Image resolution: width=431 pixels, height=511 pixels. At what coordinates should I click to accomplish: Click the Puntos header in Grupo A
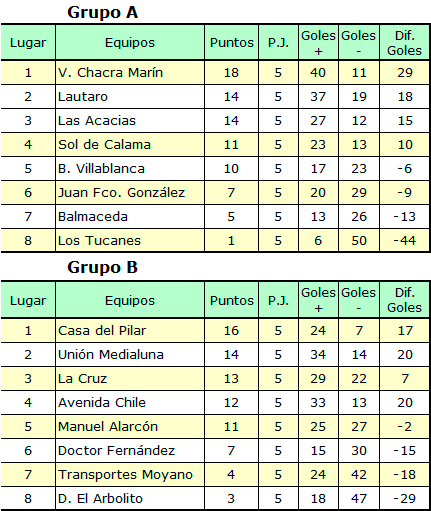pyautogui.click(x=232, y=43)
